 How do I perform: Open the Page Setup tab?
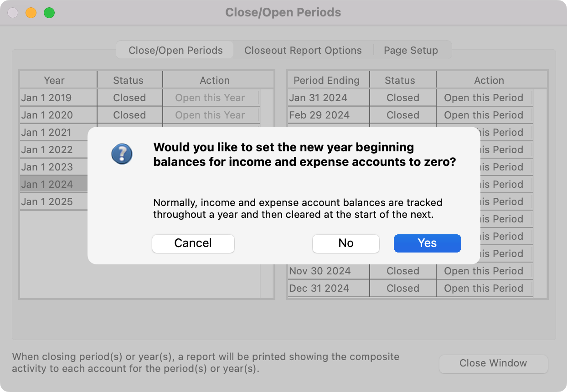coord(411,50)
